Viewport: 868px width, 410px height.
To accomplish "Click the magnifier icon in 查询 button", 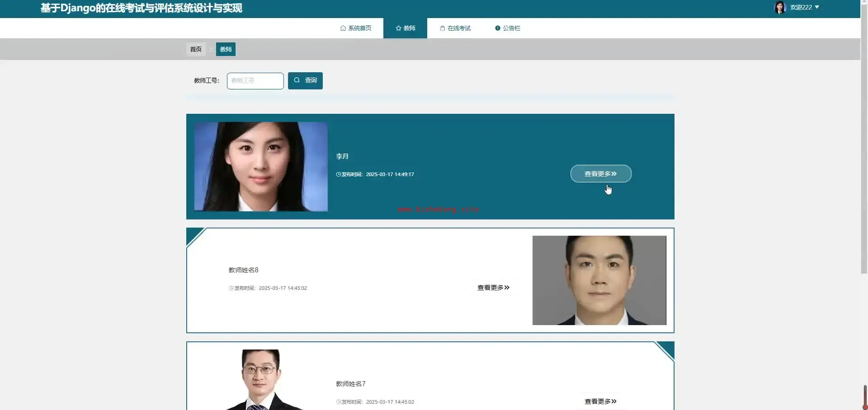I will 297,80.
